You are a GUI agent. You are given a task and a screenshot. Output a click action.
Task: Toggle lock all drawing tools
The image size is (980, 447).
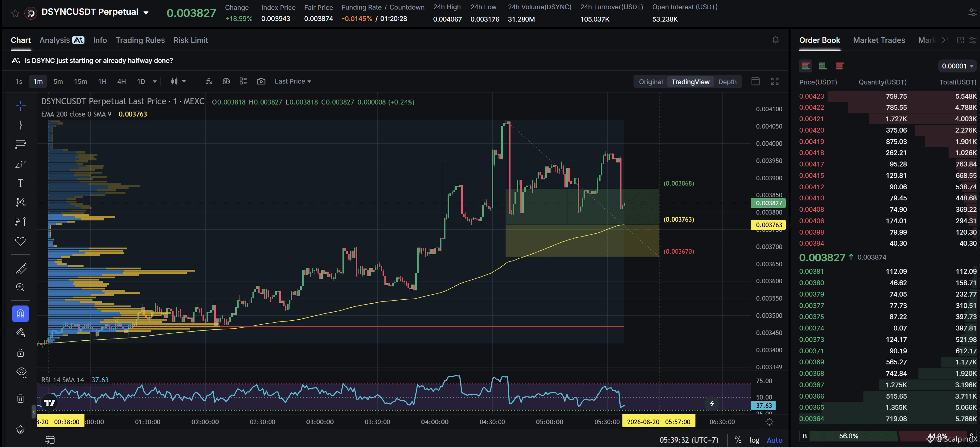(x=21, y=353)
